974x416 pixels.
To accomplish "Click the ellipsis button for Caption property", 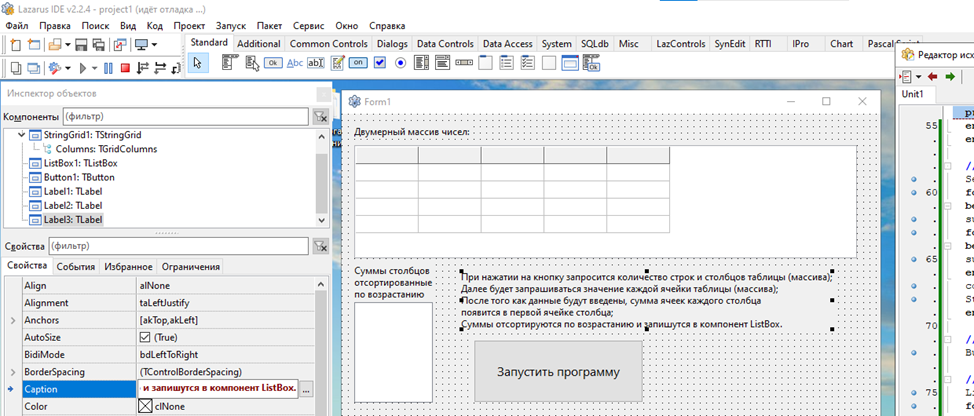I will 307,388.
